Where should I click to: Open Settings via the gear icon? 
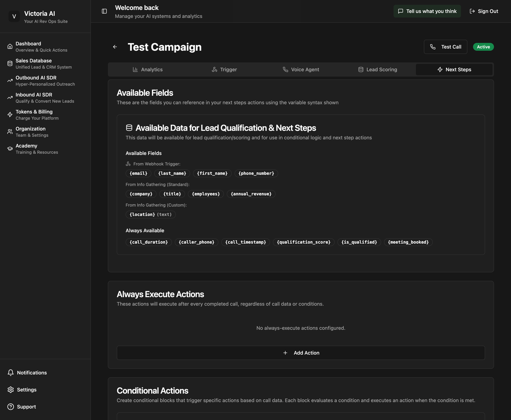[x=11, y=390]
